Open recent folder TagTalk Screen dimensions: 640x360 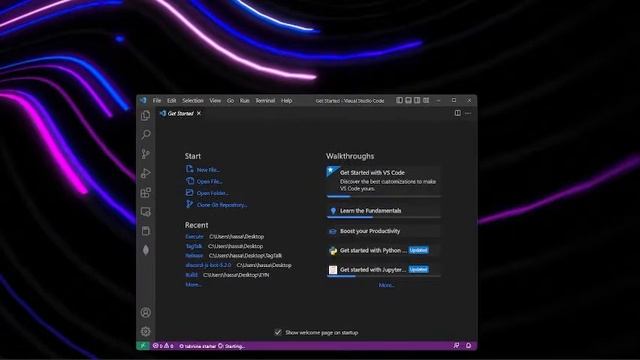[193, 246]
